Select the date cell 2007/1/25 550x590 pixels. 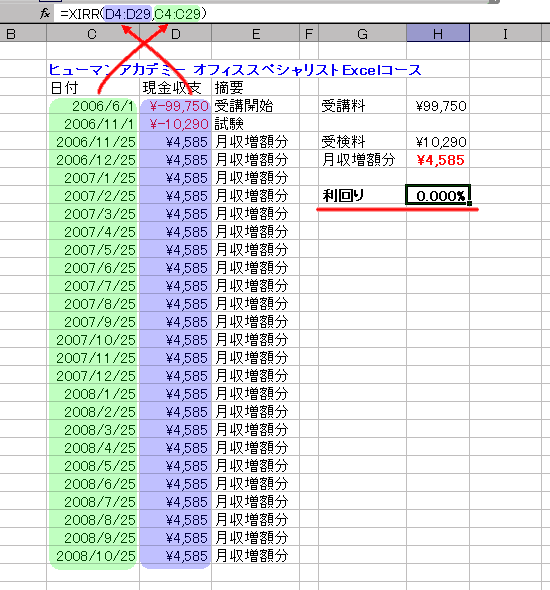tap(93, 178)
